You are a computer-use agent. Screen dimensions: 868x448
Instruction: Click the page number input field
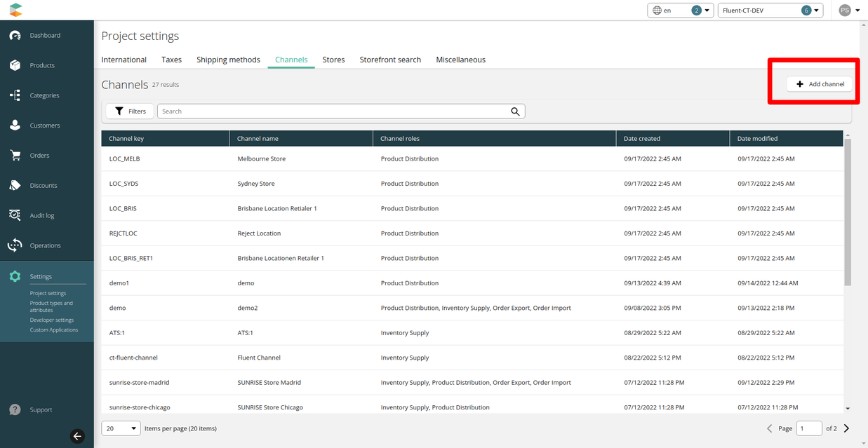click(809, 428)
